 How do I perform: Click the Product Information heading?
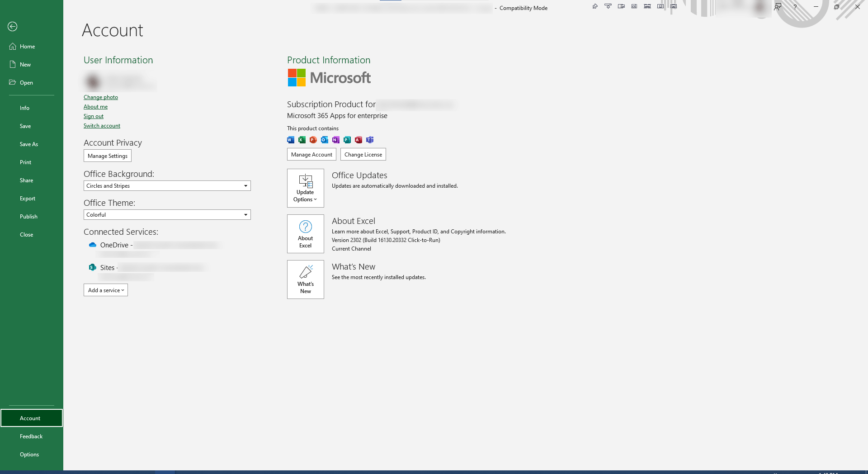click(x=329, y=60)
